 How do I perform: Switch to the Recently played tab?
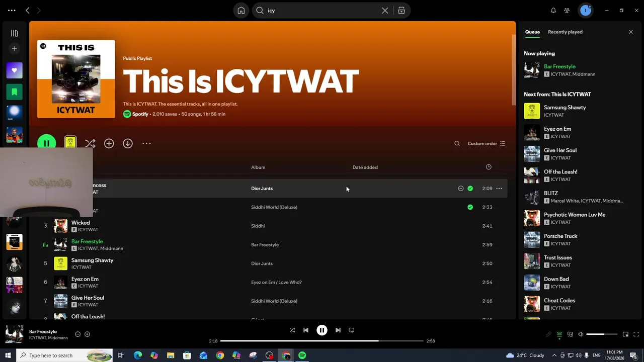click(x=565, y=32)
